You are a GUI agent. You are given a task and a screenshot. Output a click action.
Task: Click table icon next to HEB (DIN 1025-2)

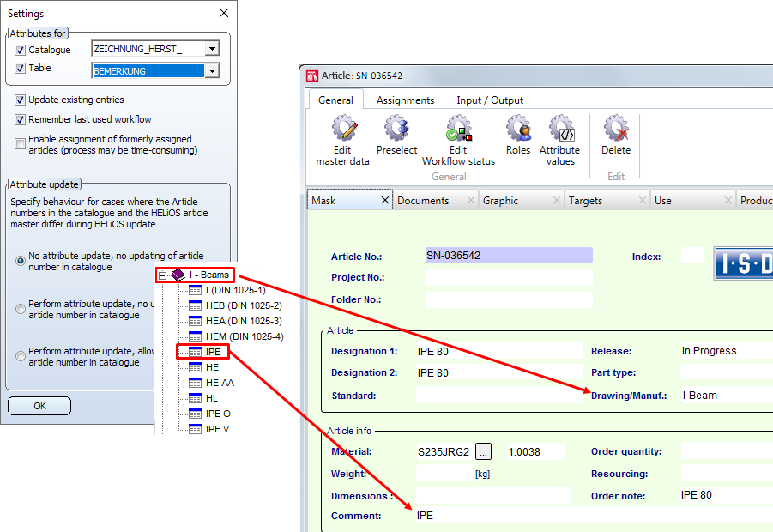click(x=196, y=305)
